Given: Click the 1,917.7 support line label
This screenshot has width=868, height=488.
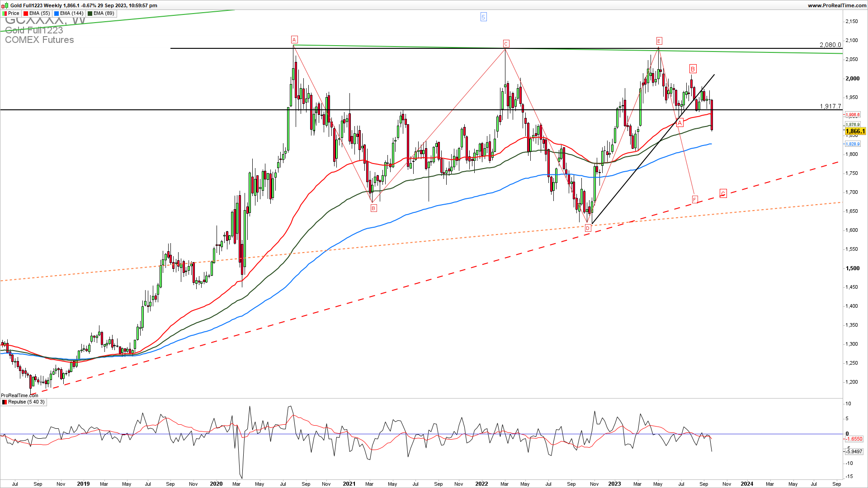Looking at the screenshot, I should (830, 106).
